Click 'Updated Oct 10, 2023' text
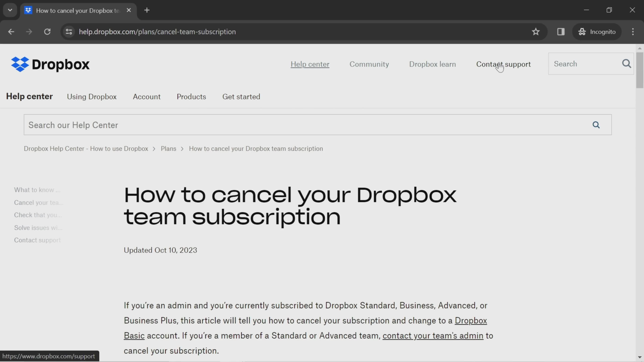 click(x=160, y=250)
